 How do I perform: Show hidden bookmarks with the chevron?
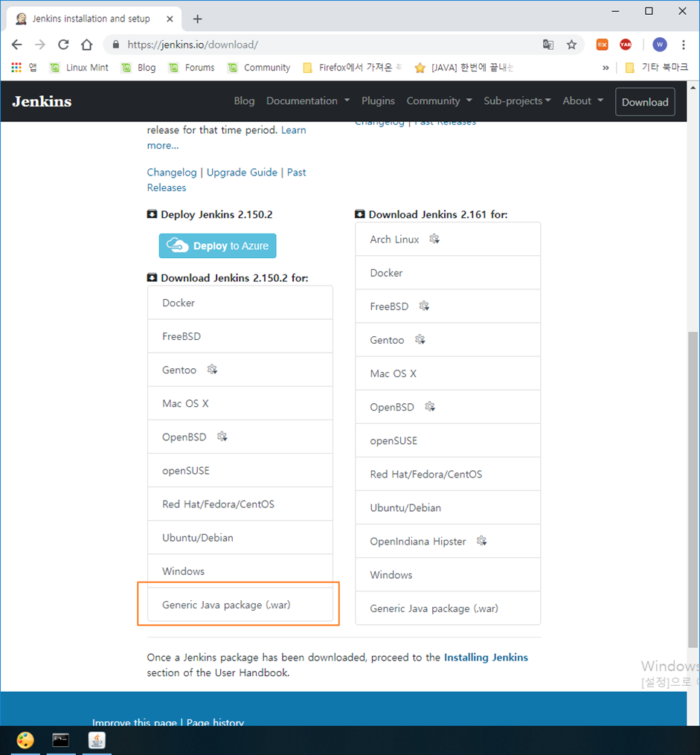(x=606, y=68)
